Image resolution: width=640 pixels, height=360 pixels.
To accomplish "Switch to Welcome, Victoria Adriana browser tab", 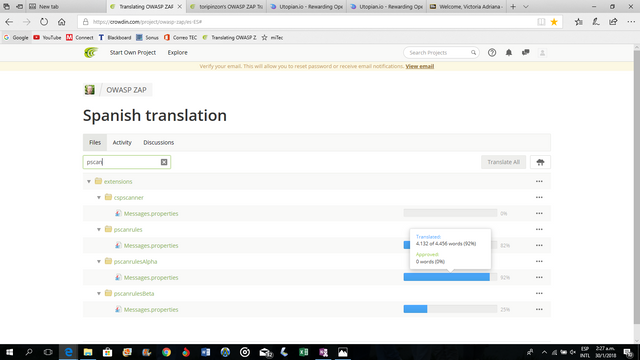I will (x=466, y=7).
